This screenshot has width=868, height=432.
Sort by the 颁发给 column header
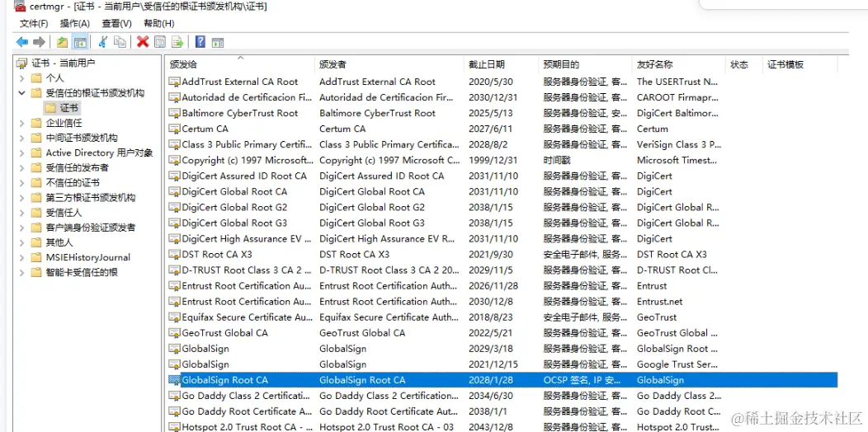pyautogui.click(x=240, y=64)
